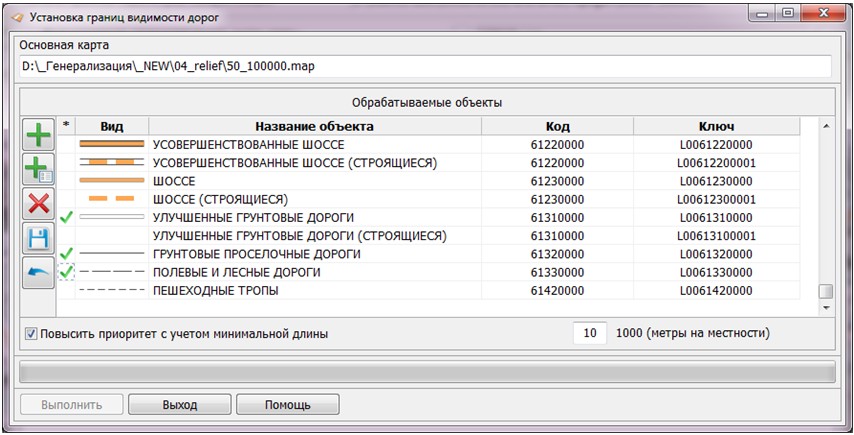This screenshot has height=435, width=854.
Task: Click the Код column header
Action: [x=557, y=126]
